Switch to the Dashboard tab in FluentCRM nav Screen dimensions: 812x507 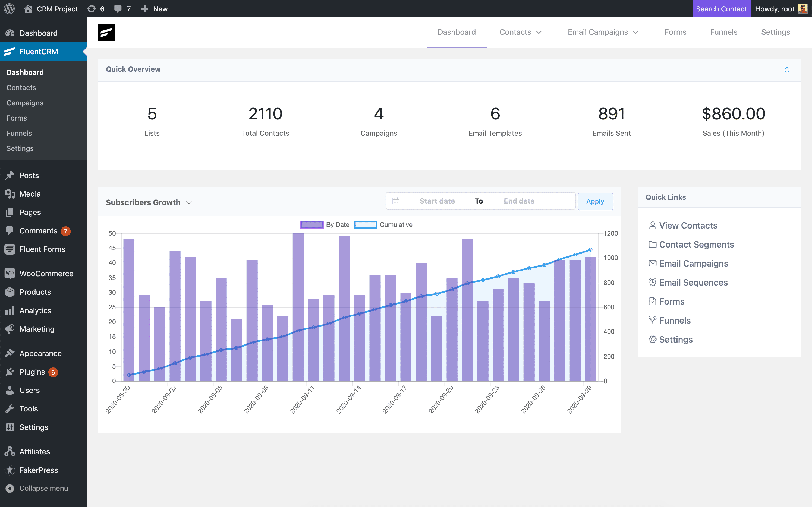tap(457, 32)
